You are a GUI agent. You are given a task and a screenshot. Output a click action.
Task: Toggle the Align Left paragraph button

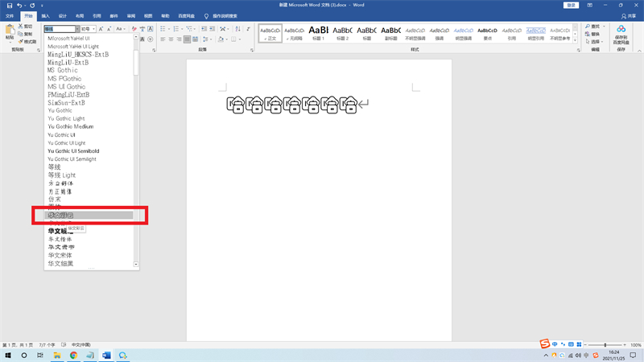pyautogui.click(x=162, y=39)
